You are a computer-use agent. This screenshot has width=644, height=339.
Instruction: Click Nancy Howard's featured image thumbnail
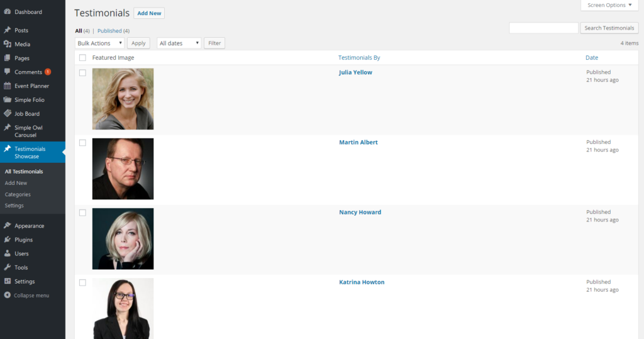coord(123,239)
